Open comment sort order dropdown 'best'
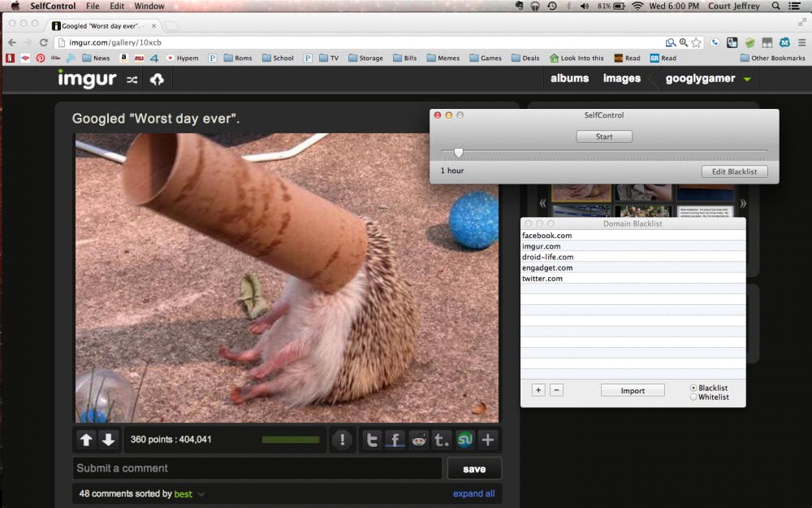This screenshot has height=508, width=812. (189, 493)
